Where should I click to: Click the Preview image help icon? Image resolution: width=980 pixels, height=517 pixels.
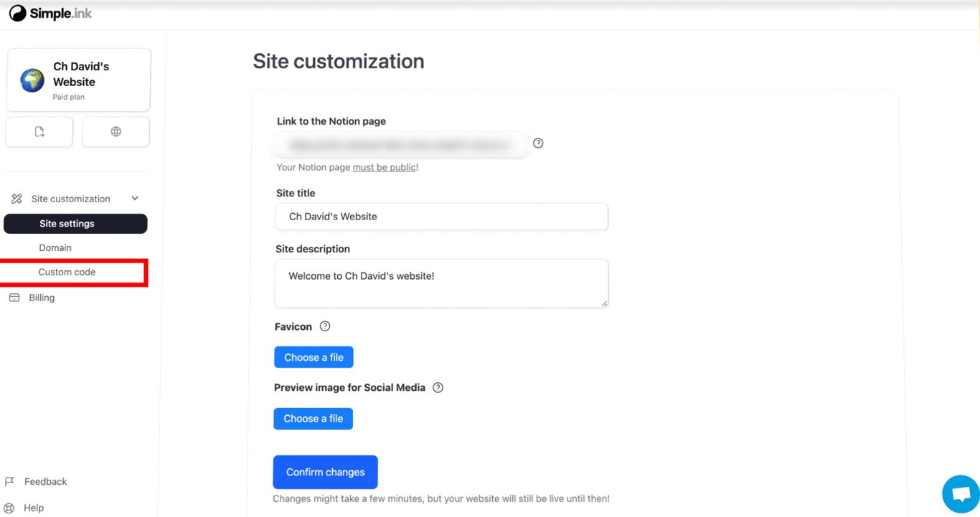[438, 387]
